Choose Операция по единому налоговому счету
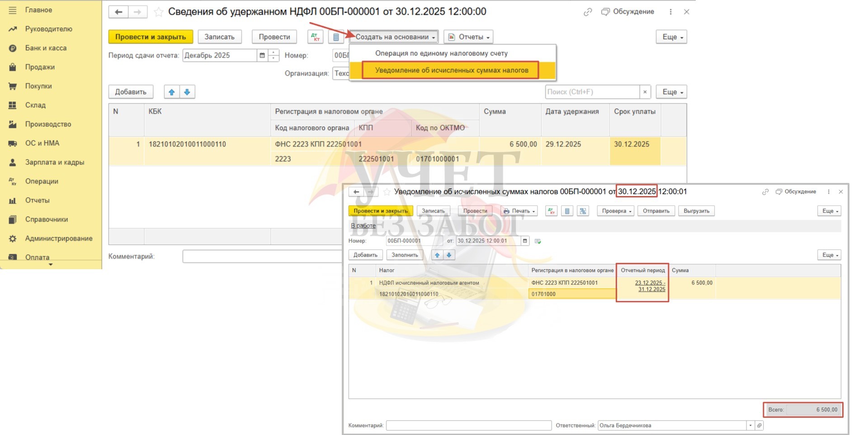868x435 pixels. [x=441, y=53]
